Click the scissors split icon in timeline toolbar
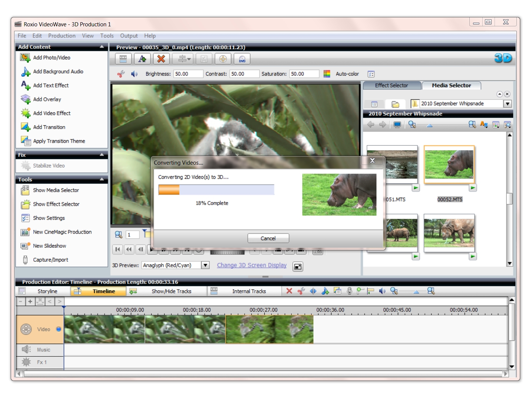 click(301, 291)
